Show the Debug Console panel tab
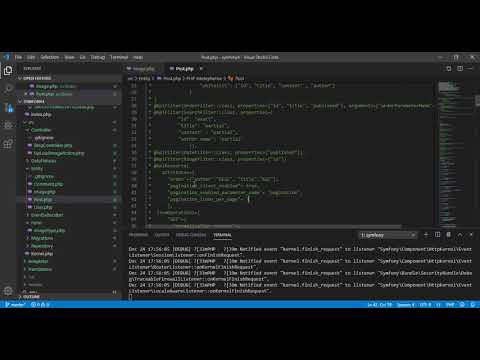The image size is (480, 360). (x=191, y=235)
